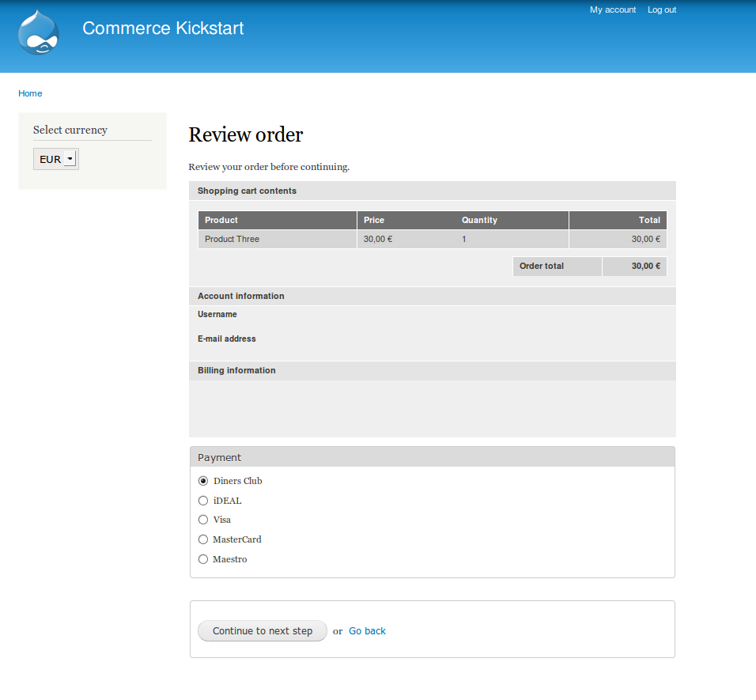The height and width of the screenshot is (700, 756).
Task: Click quantity value 1 in cart row
Action: point(464,239)
